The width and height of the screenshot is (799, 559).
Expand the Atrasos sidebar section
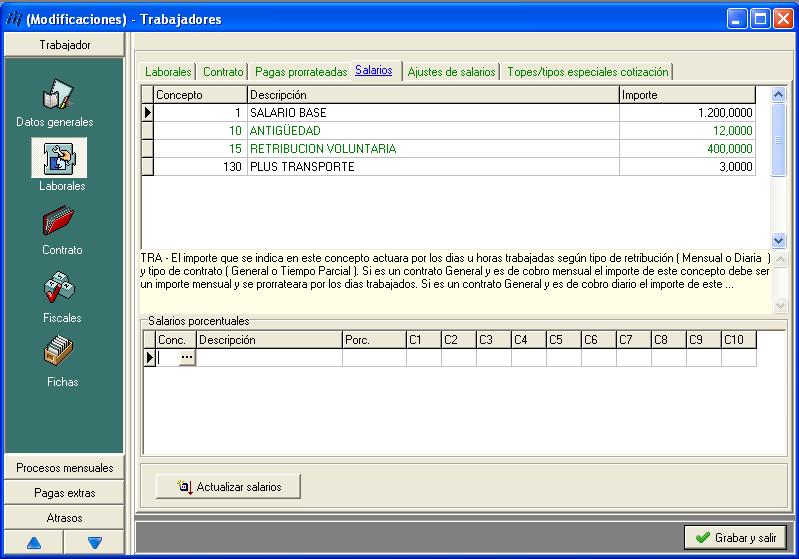64,518
